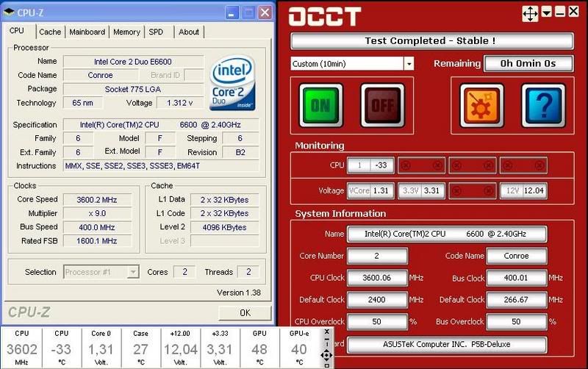Click the Instructions MMX, SSE list field
The width and height of the screenshot is (588, 369).
pos(161,165)
